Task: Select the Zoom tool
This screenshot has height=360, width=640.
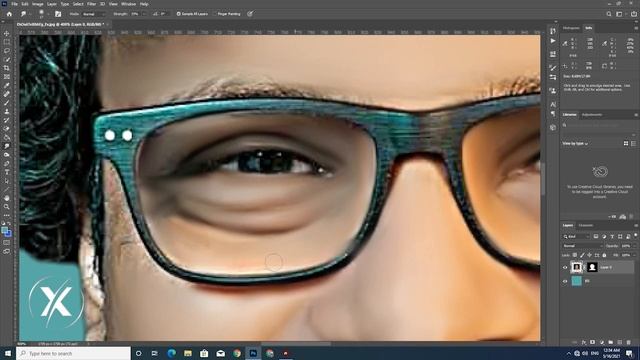Action: tap(7, 207)
